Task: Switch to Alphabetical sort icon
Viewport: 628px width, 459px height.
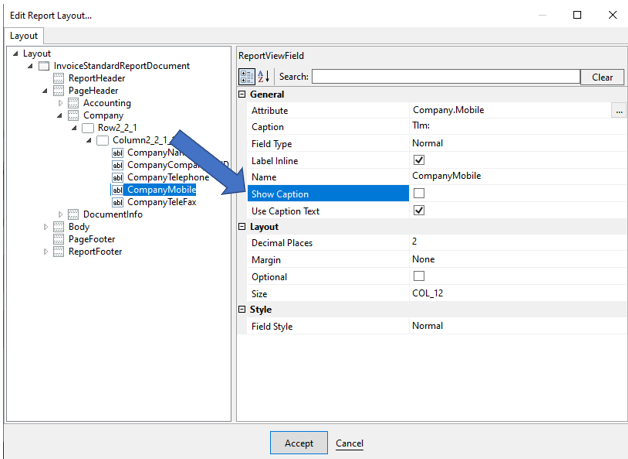Action: tap(264, 76)
